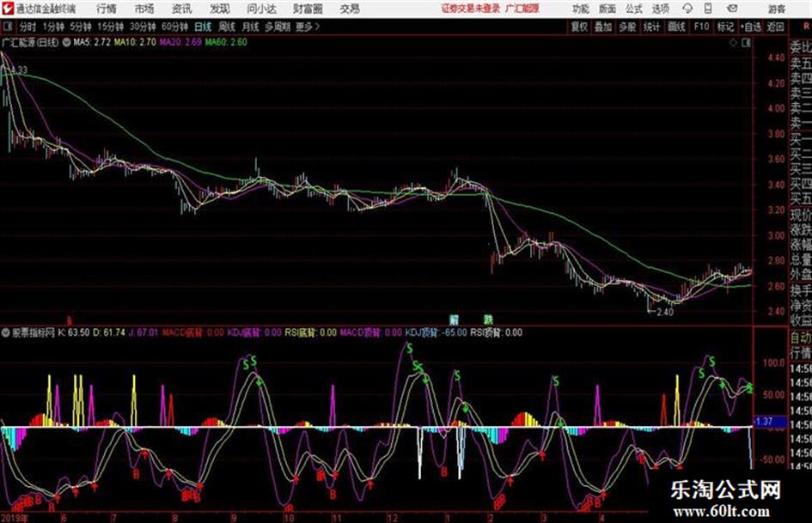Click the 统计 statistics toolbar button
This screenshot has height=523, width=812.
click(x=651, y=27)
